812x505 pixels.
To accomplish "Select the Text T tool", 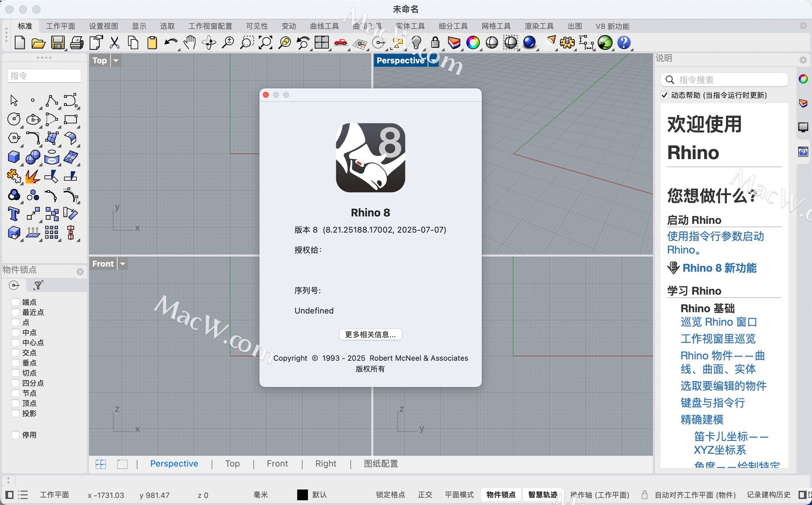I will click(x=14, y=214).
